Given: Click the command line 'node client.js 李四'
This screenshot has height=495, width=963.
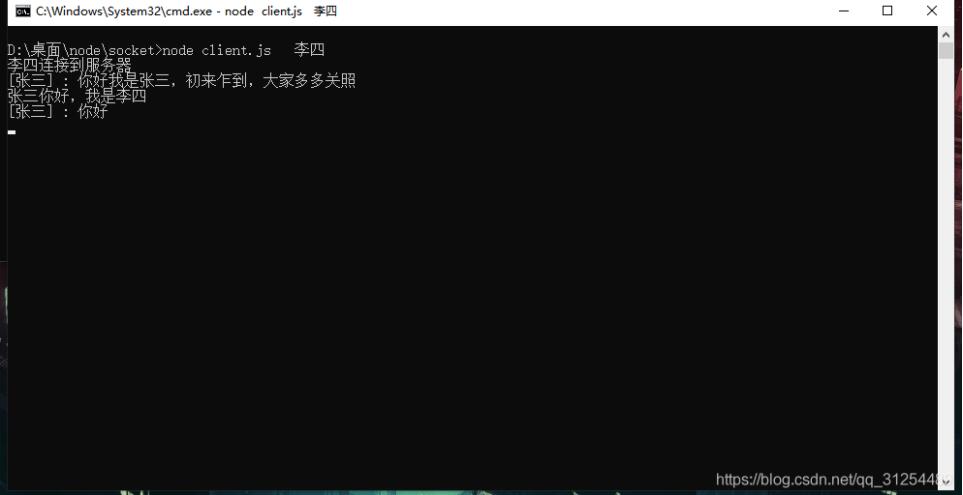Looking at the screenshot, I should tap(243, 50).
